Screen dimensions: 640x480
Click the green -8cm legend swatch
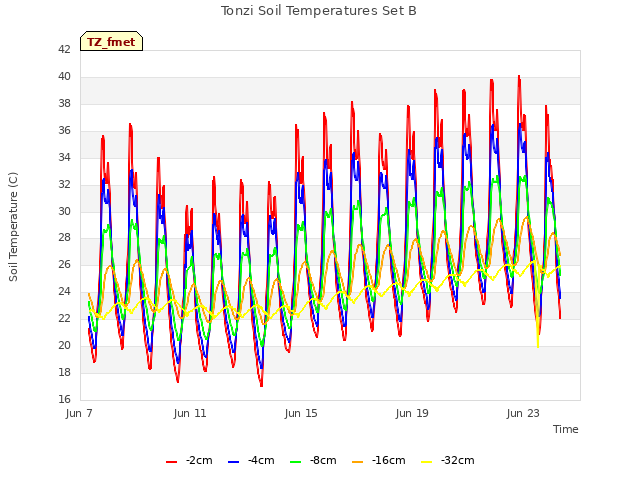[x=296, y=461]
